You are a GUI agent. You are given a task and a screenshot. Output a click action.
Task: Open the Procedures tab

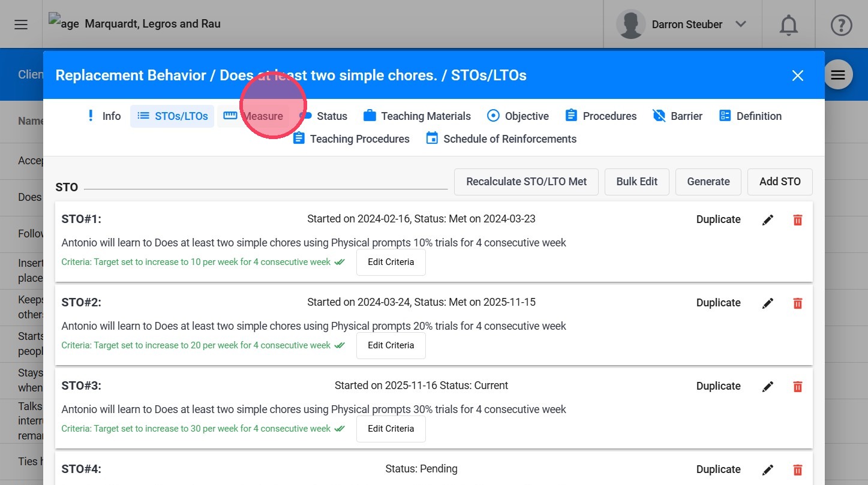600,116
